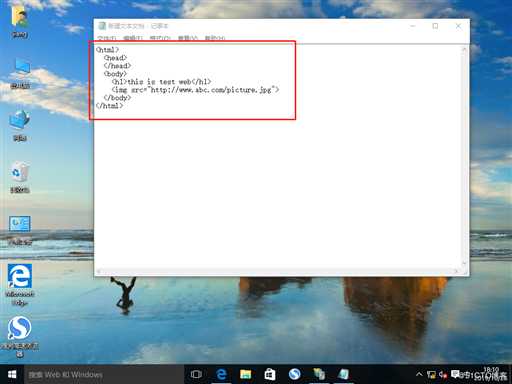
Task: Open Task View on the taskbar
Action: [x=196, y=374]
